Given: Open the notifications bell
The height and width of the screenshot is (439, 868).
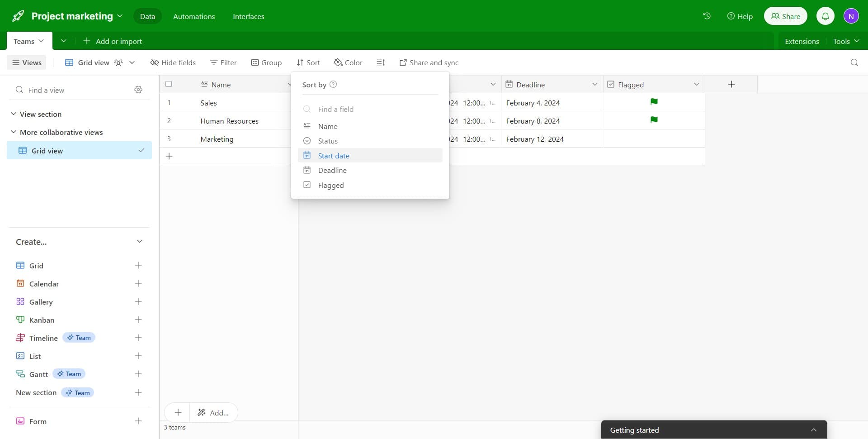Looking at the screenshot, I should coord(825,16).
